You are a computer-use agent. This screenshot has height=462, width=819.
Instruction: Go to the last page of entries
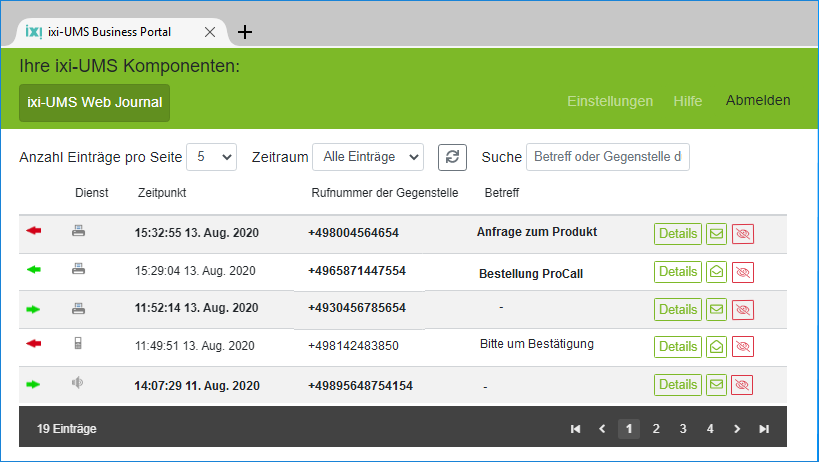pyautogui.click(x=764, y=429)
